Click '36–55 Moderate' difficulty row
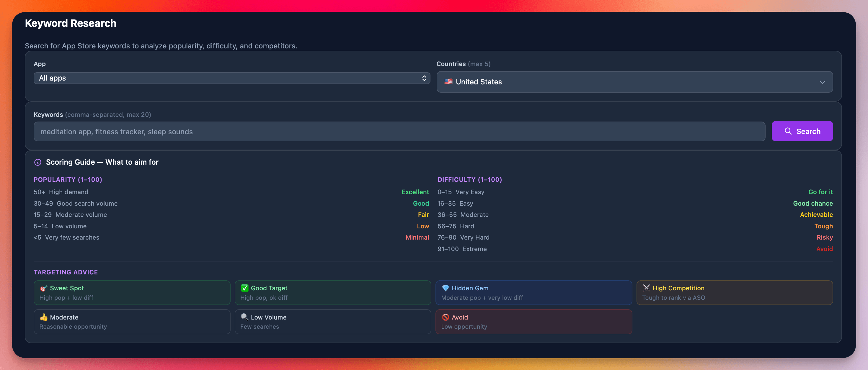The width and height of the screenshot is (868, 370). point(635,215)
